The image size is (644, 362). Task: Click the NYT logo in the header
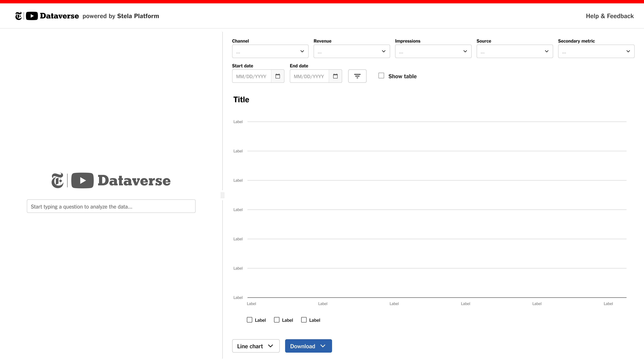18,16
